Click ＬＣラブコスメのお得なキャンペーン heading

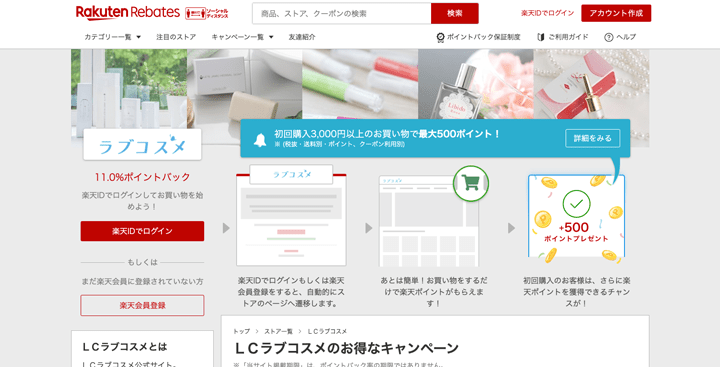pyautogui.click(x=346, y=348)
